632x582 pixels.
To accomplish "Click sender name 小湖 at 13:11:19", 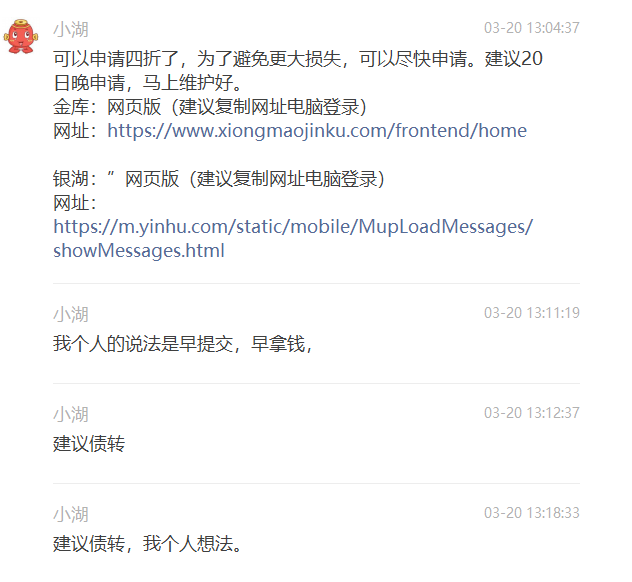I will (x=71, y=314).
